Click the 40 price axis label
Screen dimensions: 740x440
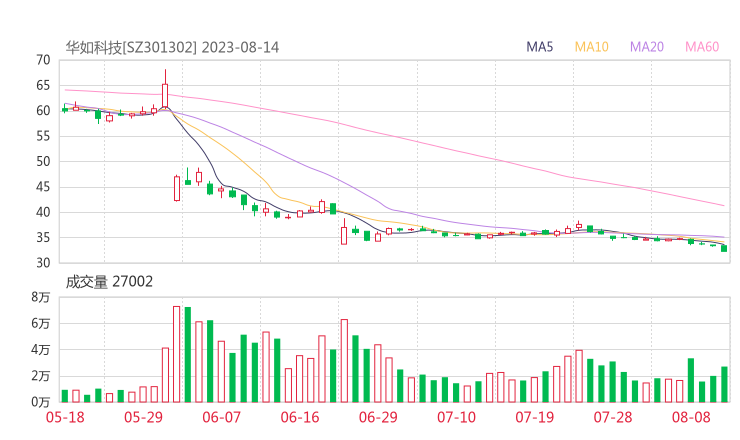pos(43,212)
